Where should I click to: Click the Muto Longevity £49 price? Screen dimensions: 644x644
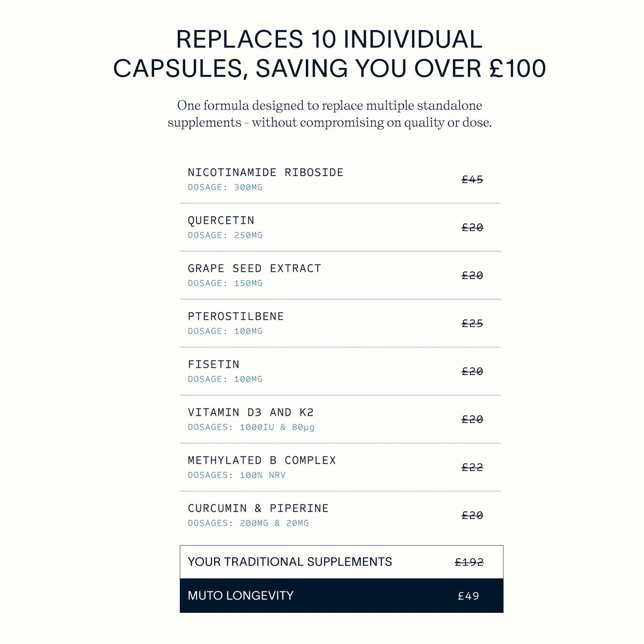468,596
